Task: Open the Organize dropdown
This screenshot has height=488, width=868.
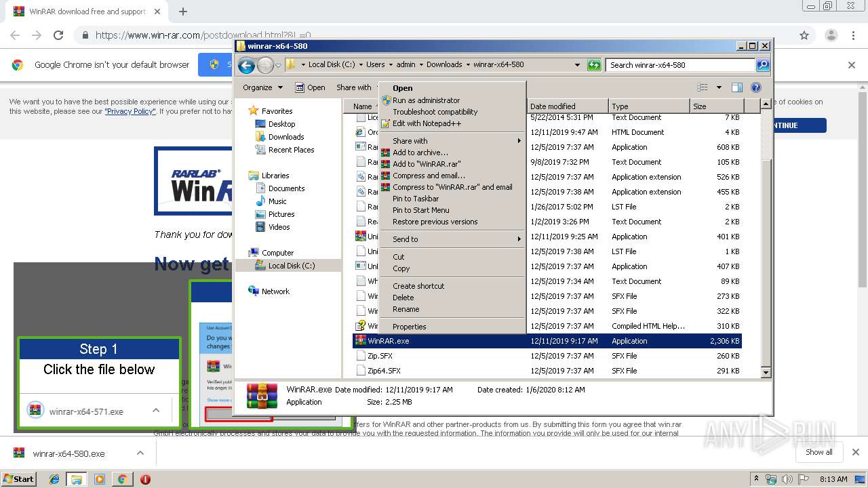Action: pos(262,87)
